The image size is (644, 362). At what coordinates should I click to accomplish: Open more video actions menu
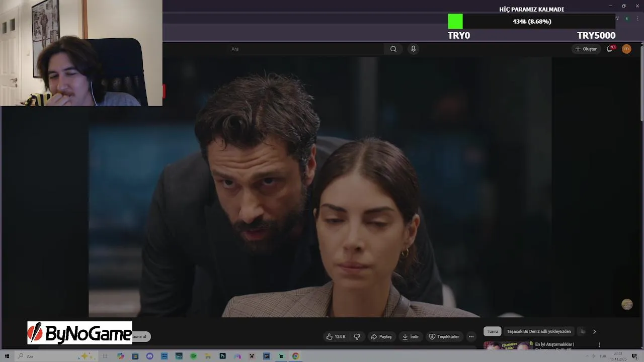471,336
